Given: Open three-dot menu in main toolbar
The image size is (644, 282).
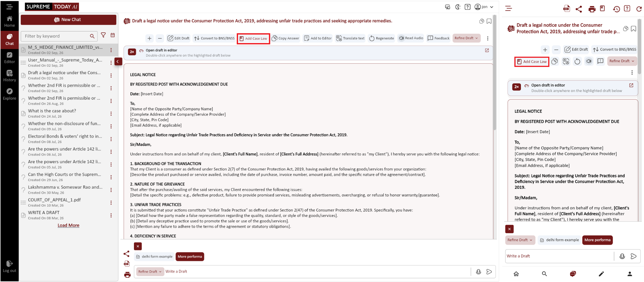Looking at the screenshot, I should (x=488, y=38).
